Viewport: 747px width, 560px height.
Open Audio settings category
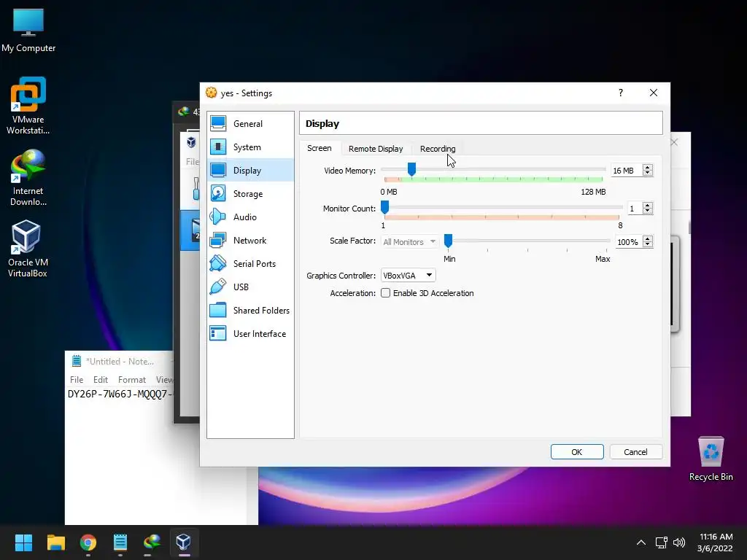[250, 217]
